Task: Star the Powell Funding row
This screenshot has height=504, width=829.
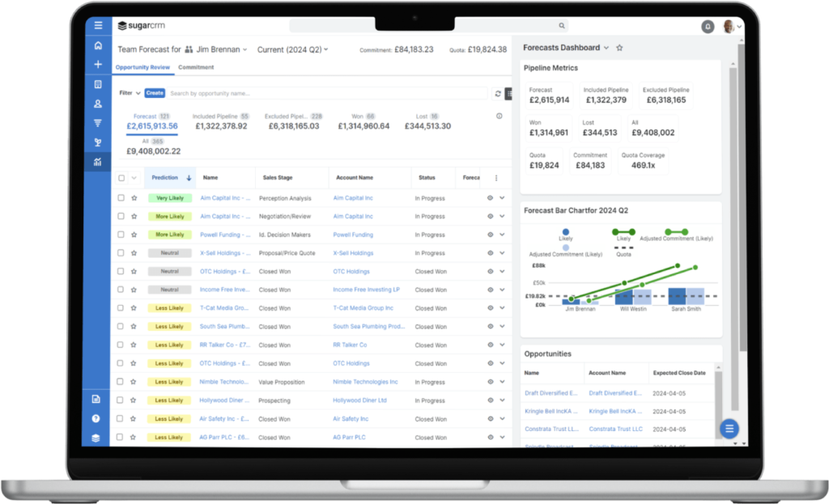Action: click(x=134, y=235)
